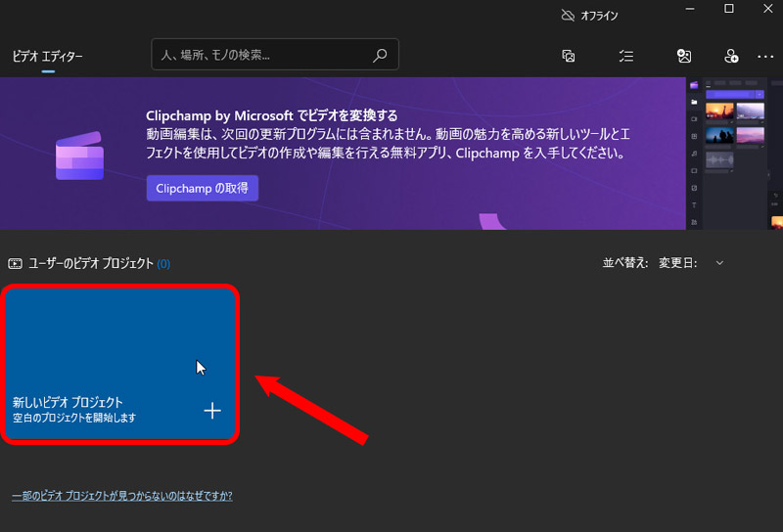Open the account sign-in person icon

coord(730,57)
